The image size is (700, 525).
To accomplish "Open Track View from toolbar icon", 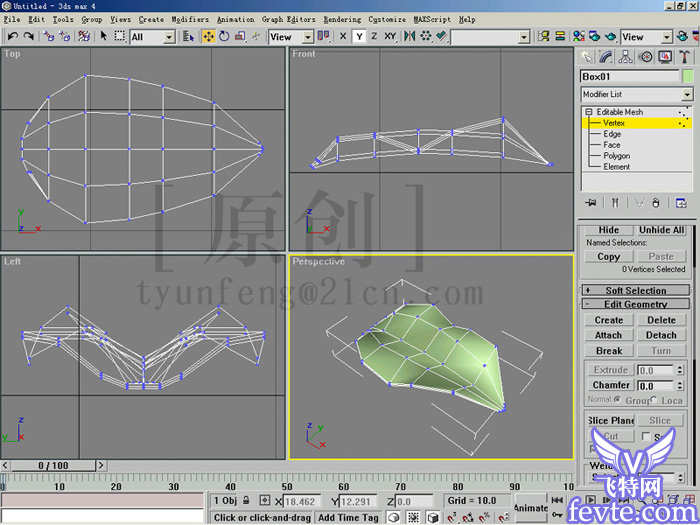I will 543,36.
